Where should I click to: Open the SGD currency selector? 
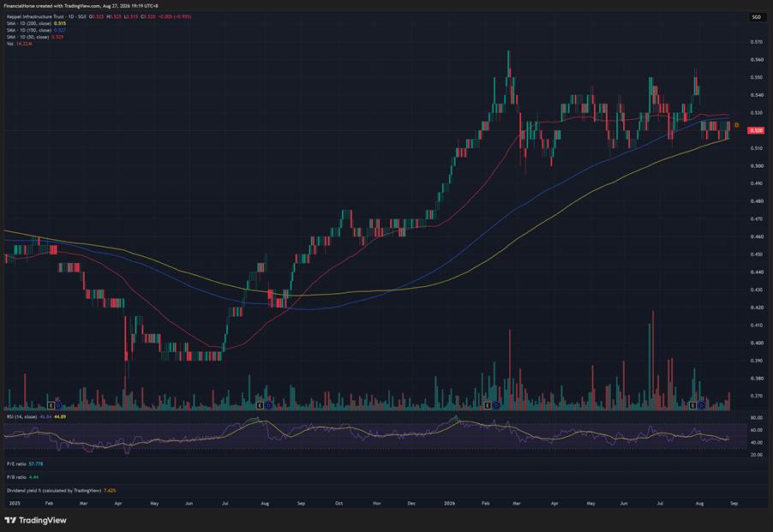point(756,17)
